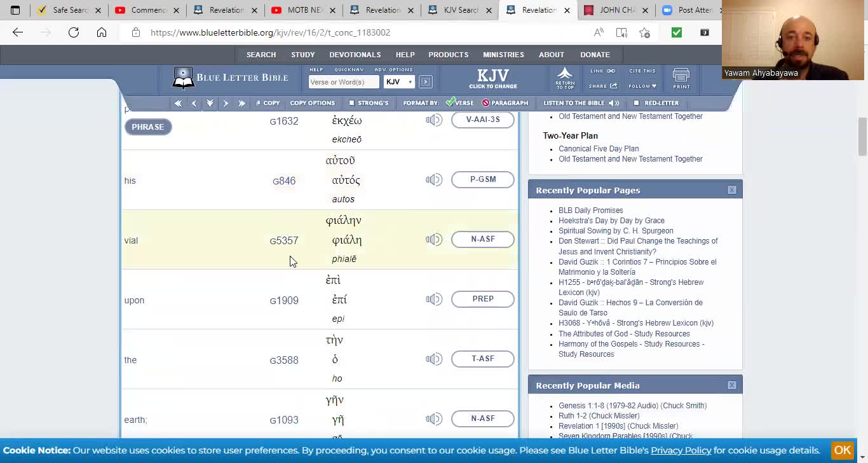Play pronunciation audio for ho G3588
This screenshot has width=868, height=463.
pos(434,359)
